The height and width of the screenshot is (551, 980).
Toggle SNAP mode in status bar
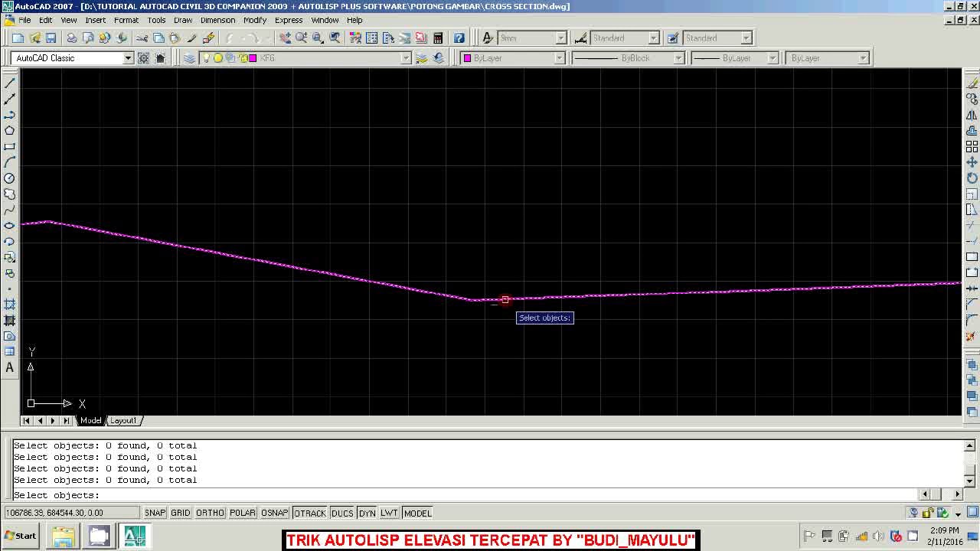coord(155,513)
